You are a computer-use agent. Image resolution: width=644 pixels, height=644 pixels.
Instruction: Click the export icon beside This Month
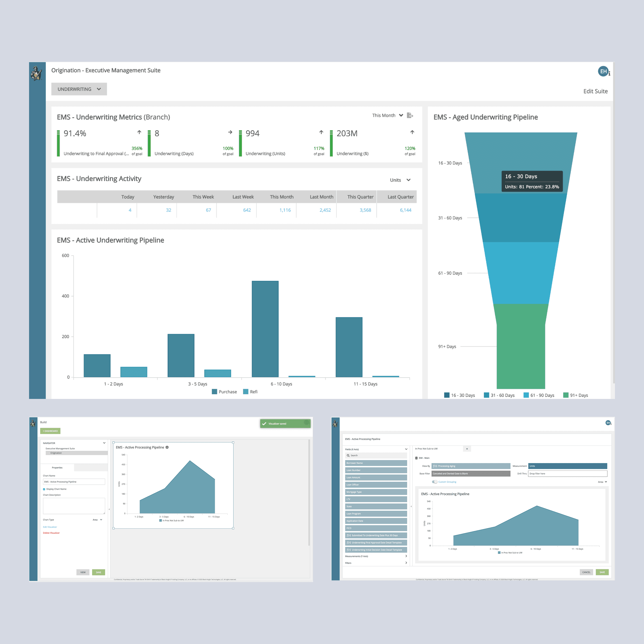point(410,115)
